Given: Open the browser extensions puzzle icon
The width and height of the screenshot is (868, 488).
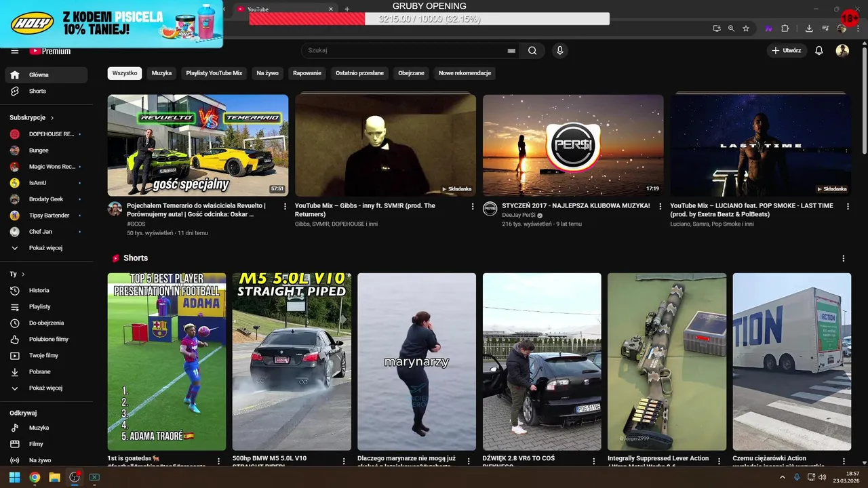Looking at the screenshot, I should pos(785,28).
